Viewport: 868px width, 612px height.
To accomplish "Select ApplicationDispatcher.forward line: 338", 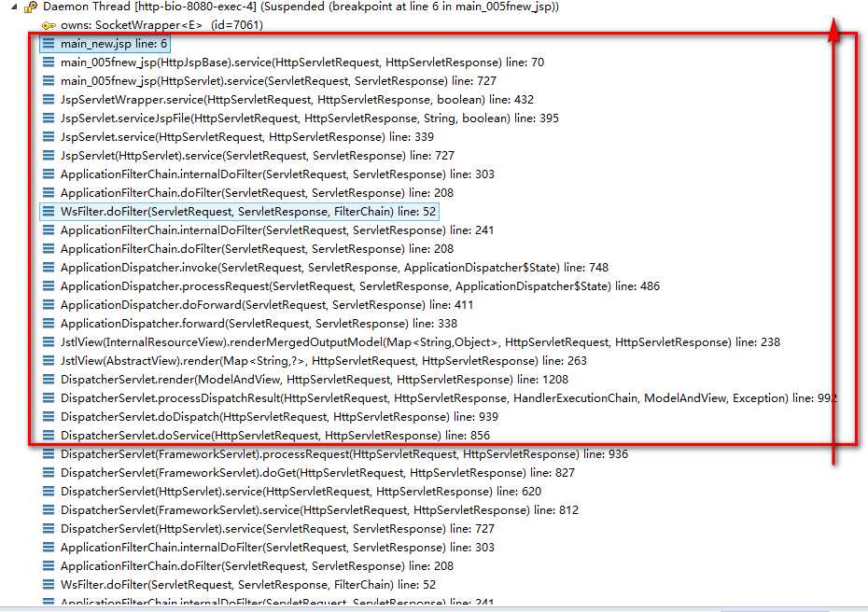I will (259, 324).
